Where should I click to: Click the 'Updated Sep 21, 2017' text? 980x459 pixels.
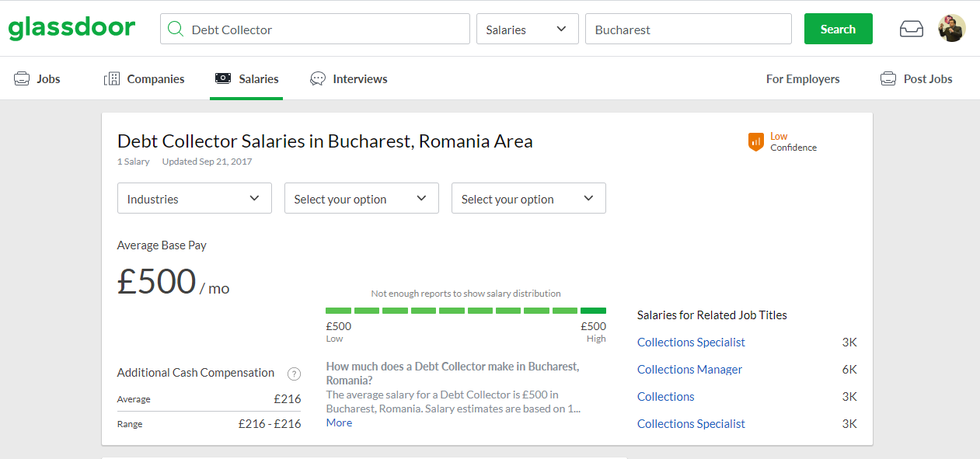pyautogui.click(x=207, y=162)
